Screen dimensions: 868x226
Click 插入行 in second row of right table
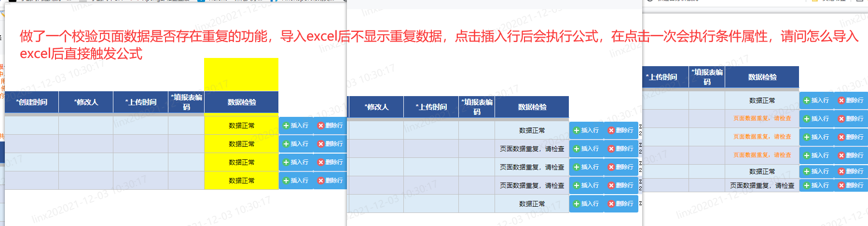pyautogui.click(x=816, y=119)
